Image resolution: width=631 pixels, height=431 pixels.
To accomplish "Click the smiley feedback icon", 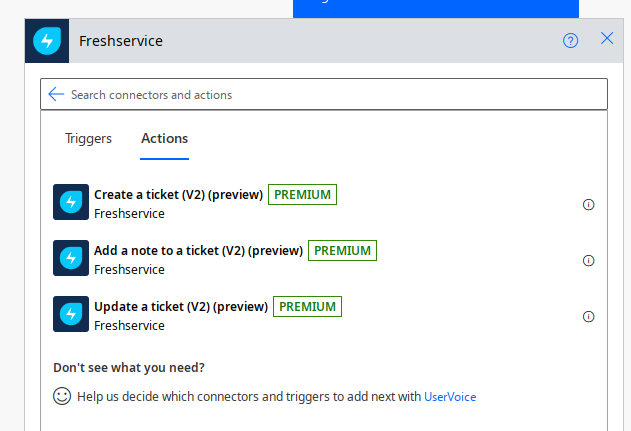I will pyautogui.click(x=62, y=396).
